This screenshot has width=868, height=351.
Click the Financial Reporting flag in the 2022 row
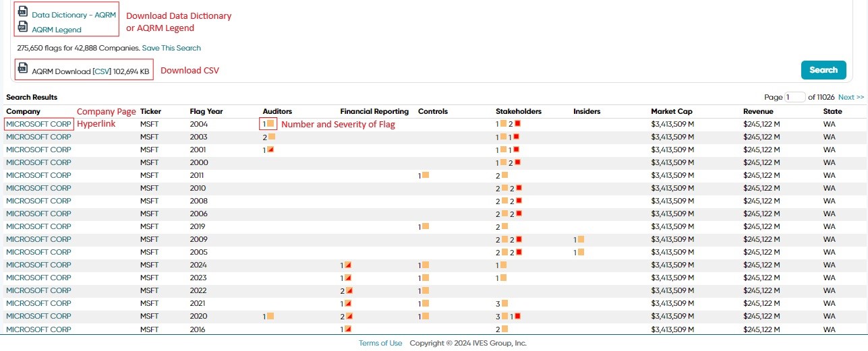click(349, 290)
